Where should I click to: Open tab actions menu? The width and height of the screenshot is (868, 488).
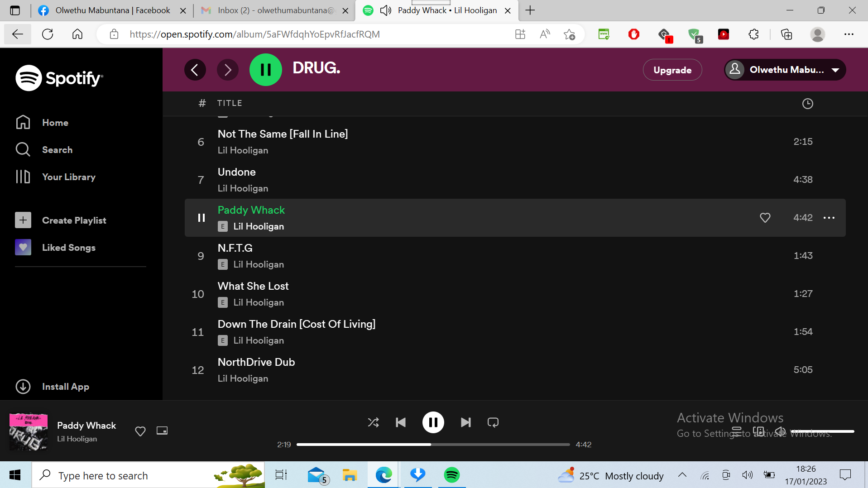click(x=15, y=10)
